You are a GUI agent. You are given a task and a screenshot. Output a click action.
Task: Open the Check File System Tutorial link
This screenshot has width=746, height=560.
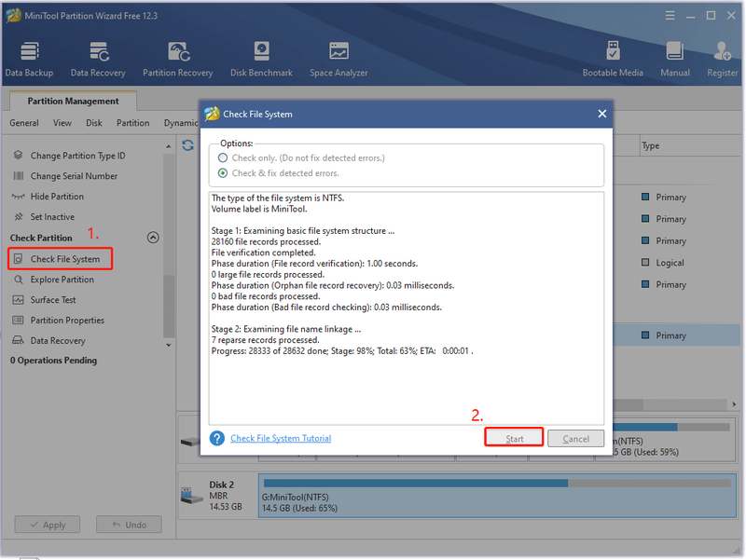(x=281, y=438)
